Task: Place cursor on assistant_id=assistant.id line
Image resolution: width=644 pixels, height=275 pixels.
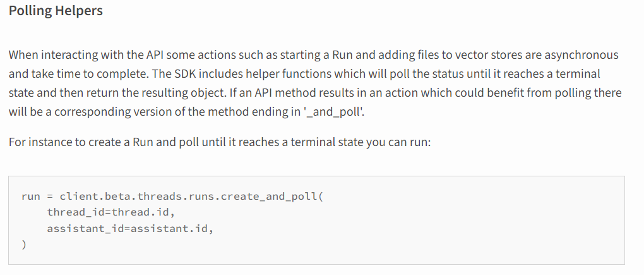Action: pyautogui.click(x=130, y=229)
